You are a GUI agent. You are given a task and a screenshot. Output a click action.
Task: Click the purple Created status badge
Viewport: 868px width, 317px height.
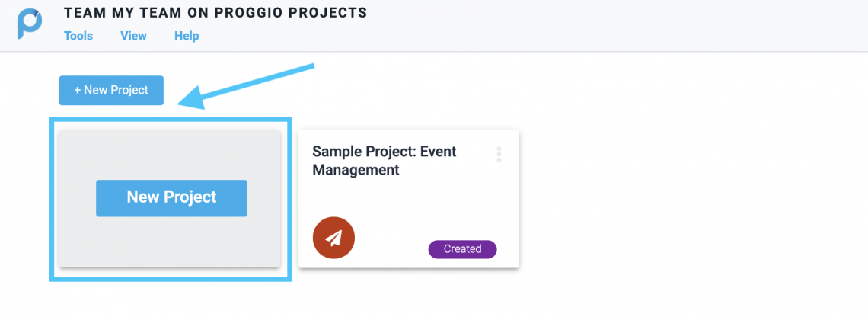[462, 249]
